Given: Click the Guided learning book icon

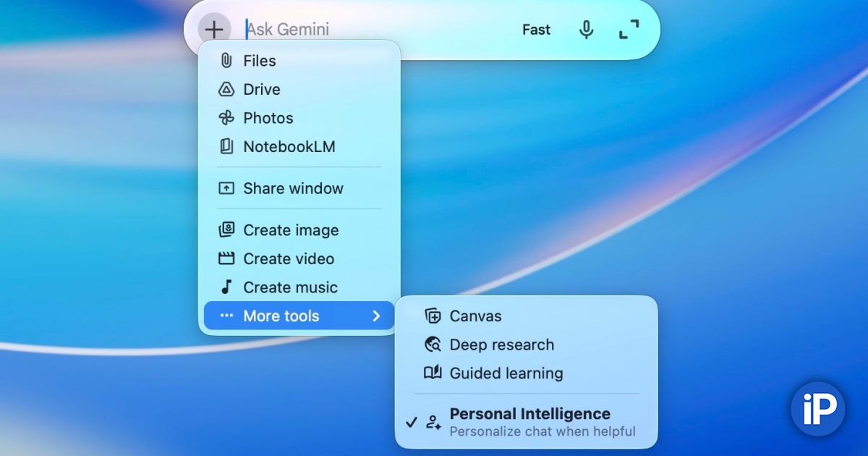Looking at the screenshot, I should [433, 373].
